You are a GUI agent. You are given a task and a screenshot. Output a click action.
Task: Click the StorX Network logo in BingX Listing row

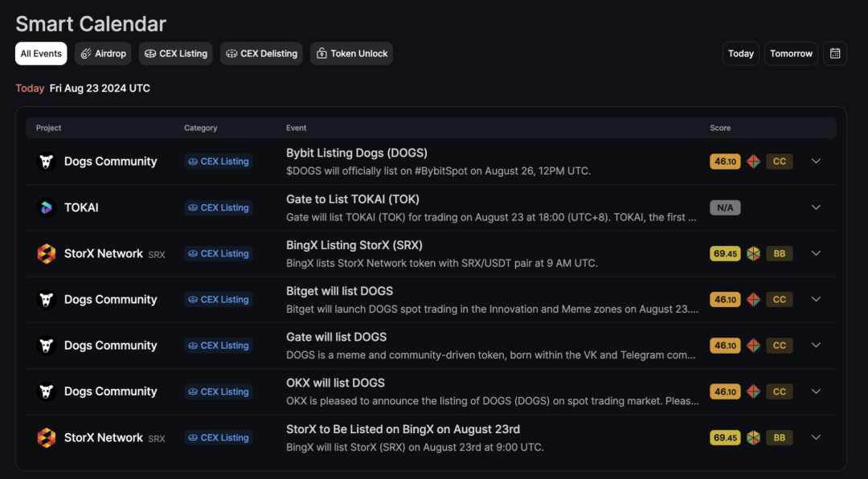click(47, 254)
